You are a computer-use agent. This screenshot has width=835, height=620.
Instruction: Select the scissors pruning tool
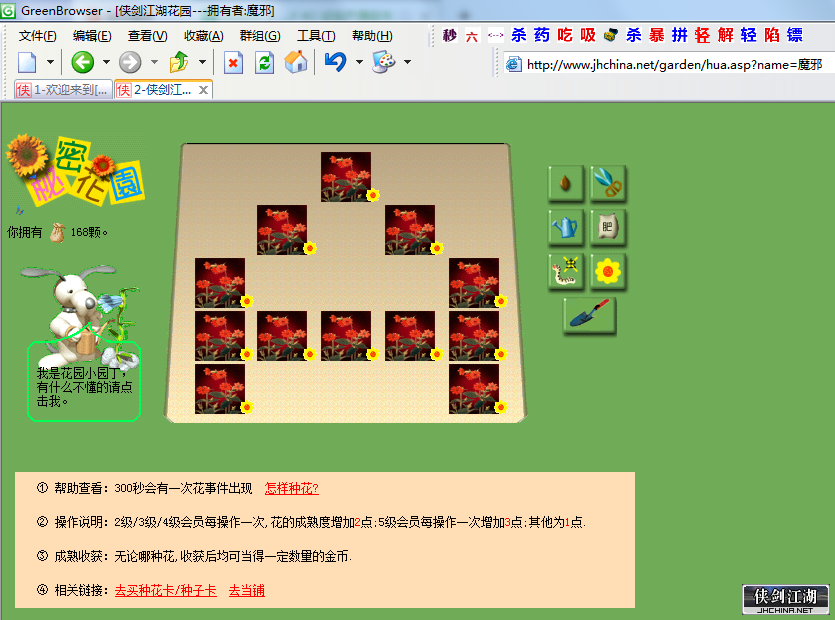[608, 183]
